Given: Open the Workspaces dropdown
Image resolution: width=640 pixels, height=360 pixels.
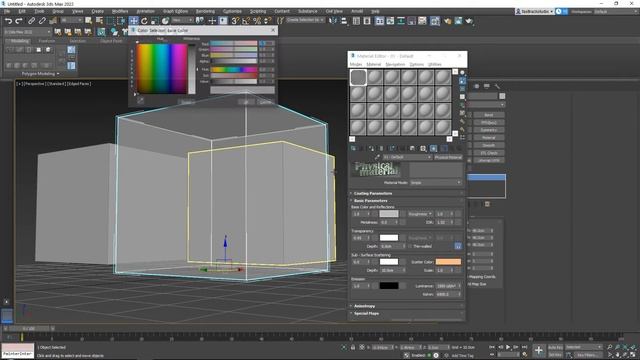Looking at the screenshot, I should point(616,11).
